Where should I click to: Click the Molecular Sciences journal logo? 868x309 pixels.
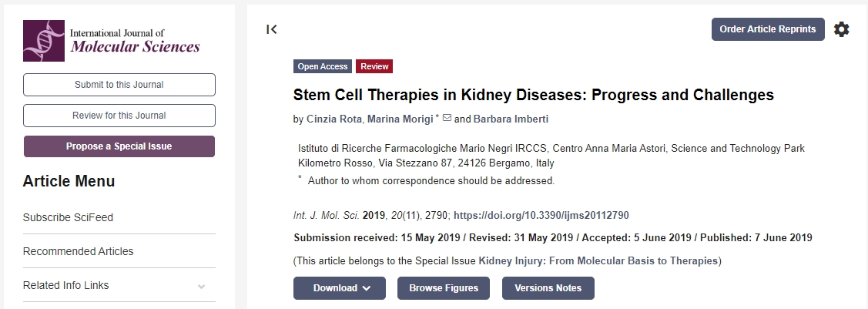click(x=112, y=41)
